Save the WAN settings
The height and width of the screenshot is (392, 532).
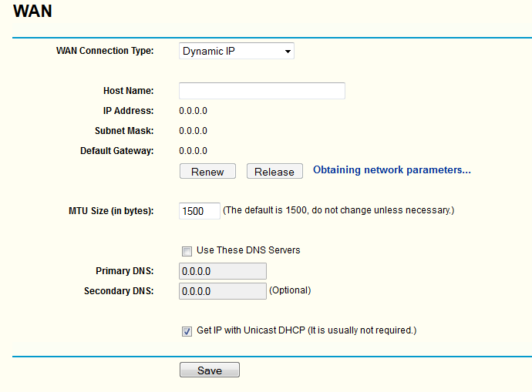209,370
